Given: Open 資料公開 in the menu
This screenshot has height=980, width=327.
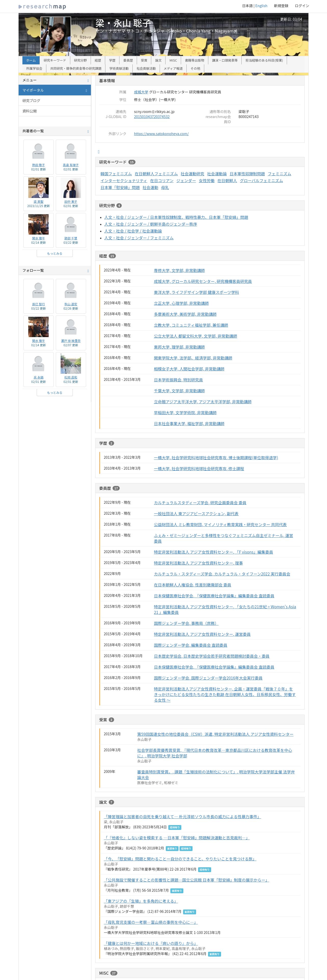Looking at the screenshot, I should point(55,111).
